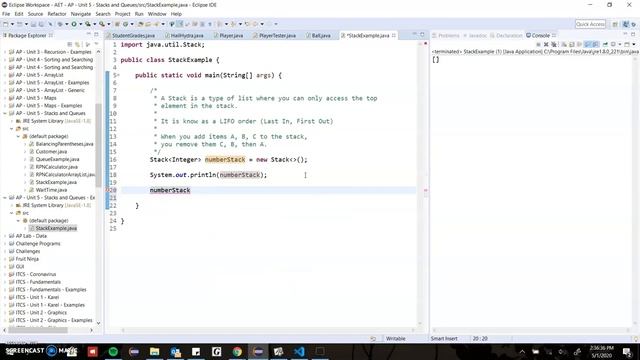Click Package Explorer horizontal scrollbar
This screenshot has width=640, height=360.
[x=38, y=330]
